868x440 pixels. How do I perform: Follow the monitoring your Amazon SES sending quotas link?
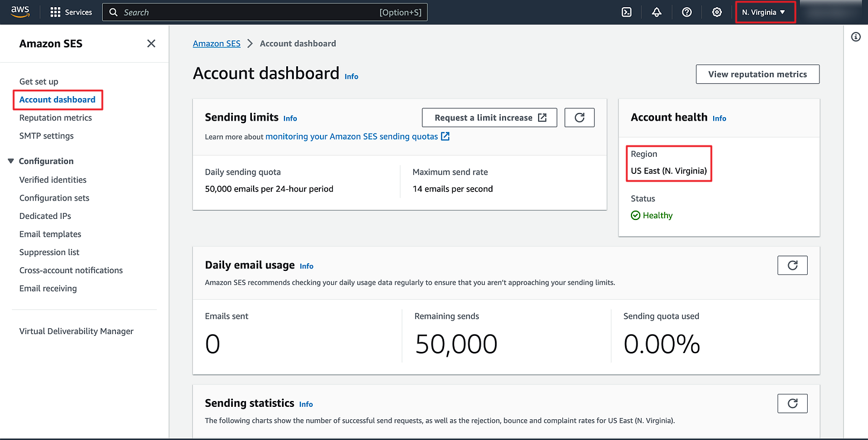point(352,137)
